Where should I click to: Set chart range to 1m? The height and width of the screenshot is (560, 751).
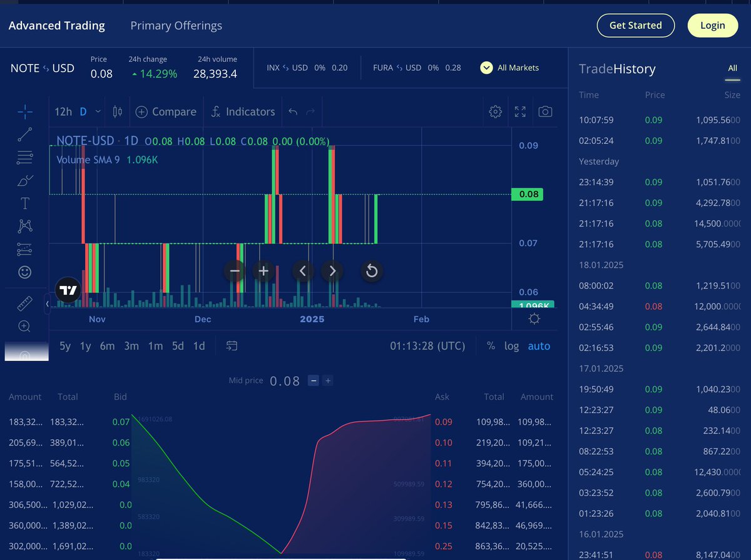click(x=155, y=346)
